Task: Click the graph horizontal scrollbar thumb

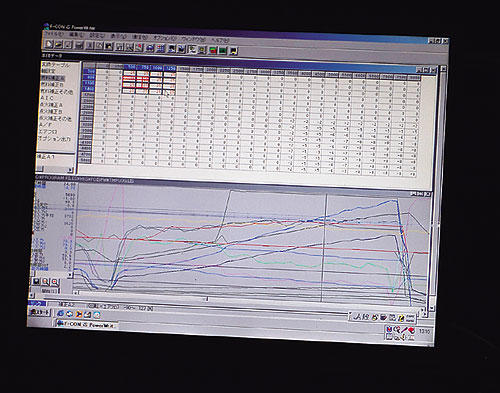Action: pos(207,299)
